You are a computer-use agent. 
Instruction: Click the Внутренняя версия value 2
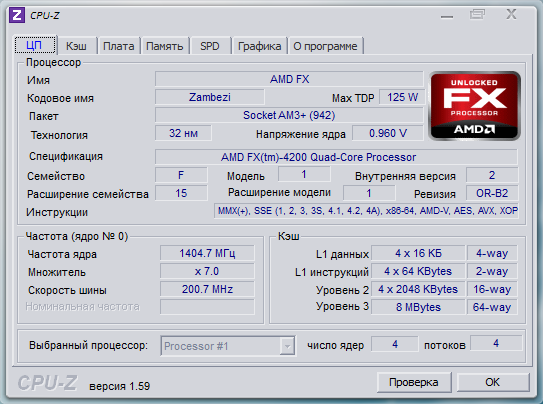tap(492, 175)
